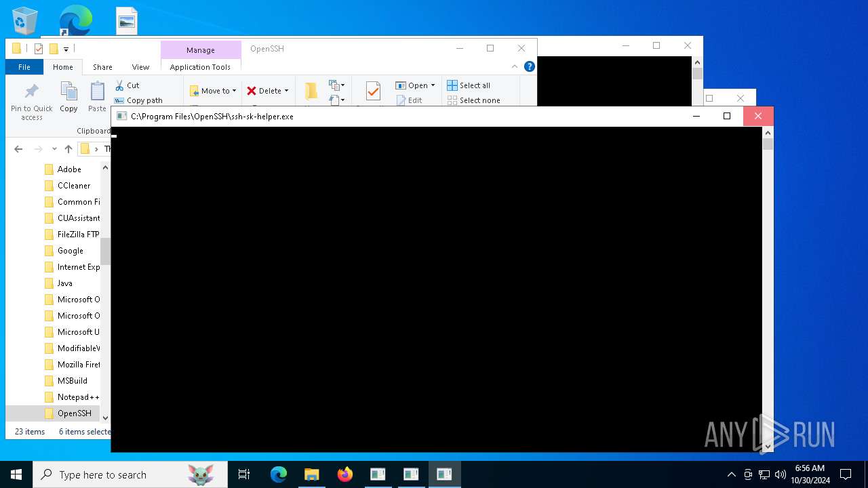The width and height of the screenshot is (868, 488).
Task: Open Customize Quick Access Toolbar dropdown
Action: pos(66,49)
